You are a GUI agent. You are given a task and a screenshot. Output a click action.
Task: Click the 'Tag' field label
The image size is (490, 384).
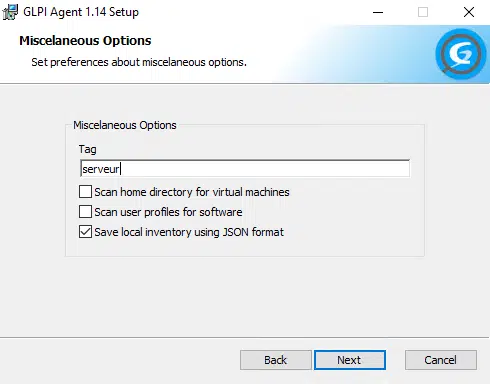[x=88, y=149]
